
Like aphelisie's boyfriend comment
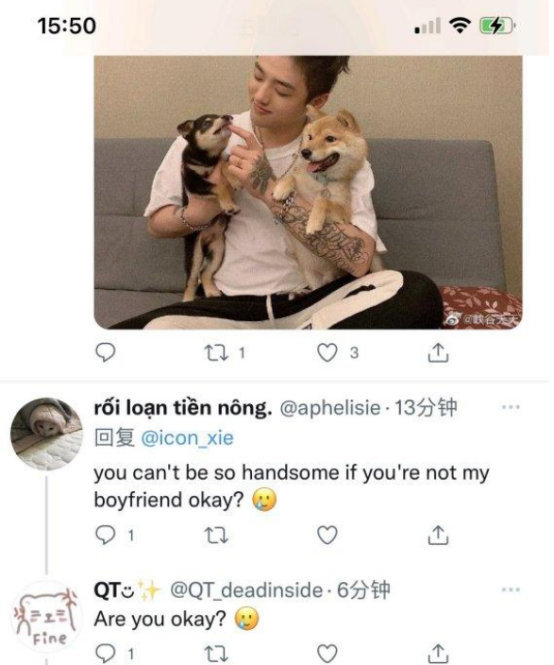coord(327,535)
